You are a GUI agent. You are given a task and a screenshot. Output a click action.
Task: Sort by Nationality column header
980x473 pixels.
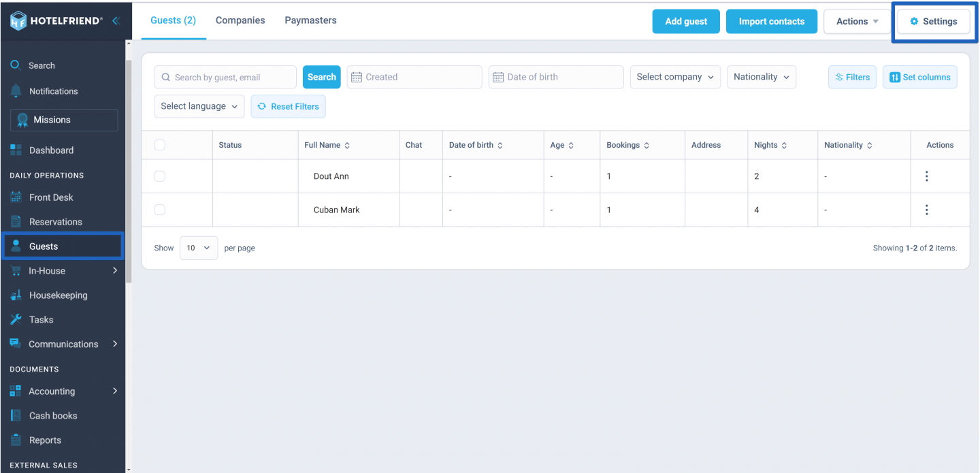click(848, 145)
